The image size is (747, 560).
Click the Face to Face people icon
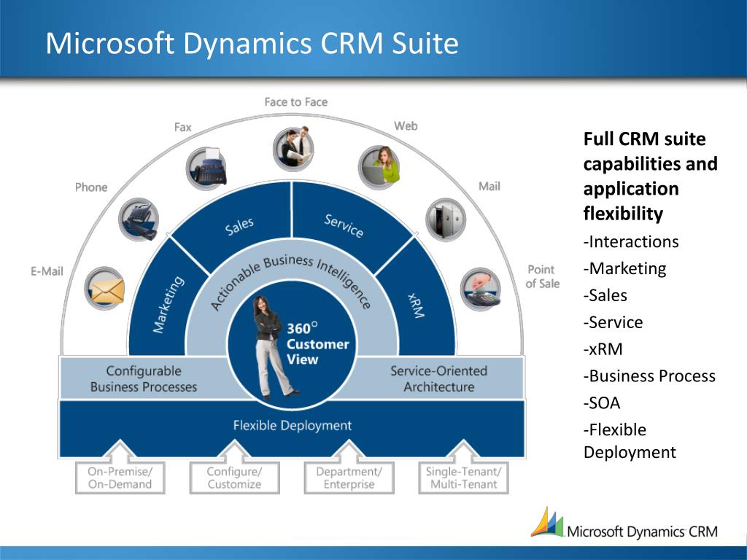pyautogui.click(x=293, y=149)
